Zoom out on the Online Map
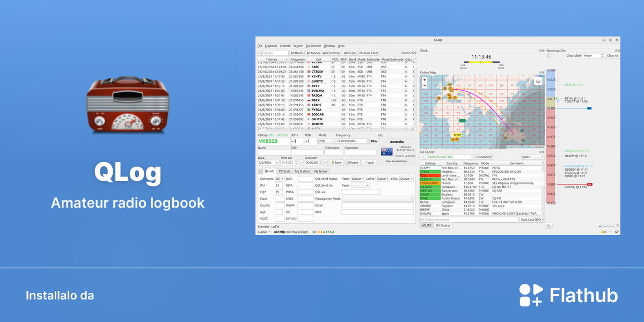The width and height of the screenshot is (644, 322). [425, 85]
